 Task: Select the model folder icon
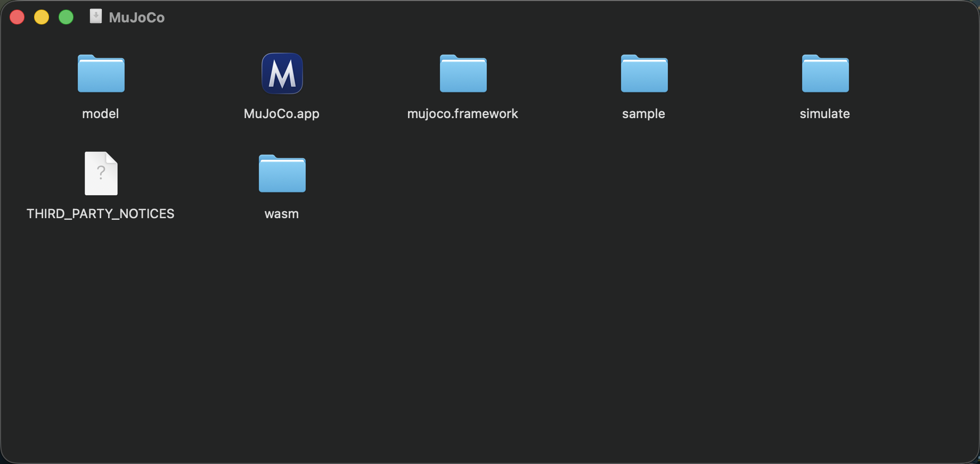click(x=101, y=73)
